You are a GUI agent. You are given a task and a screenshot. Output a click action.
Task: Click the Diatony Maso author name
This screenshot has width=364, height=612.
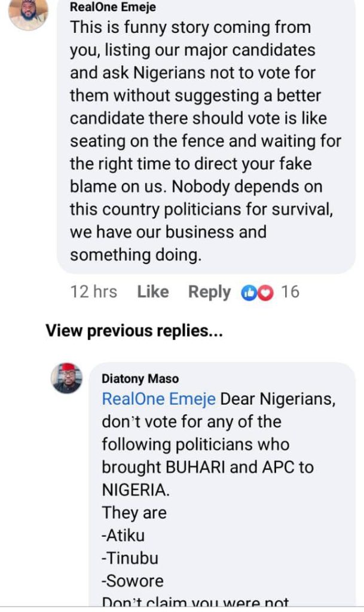tap(140, 378)
